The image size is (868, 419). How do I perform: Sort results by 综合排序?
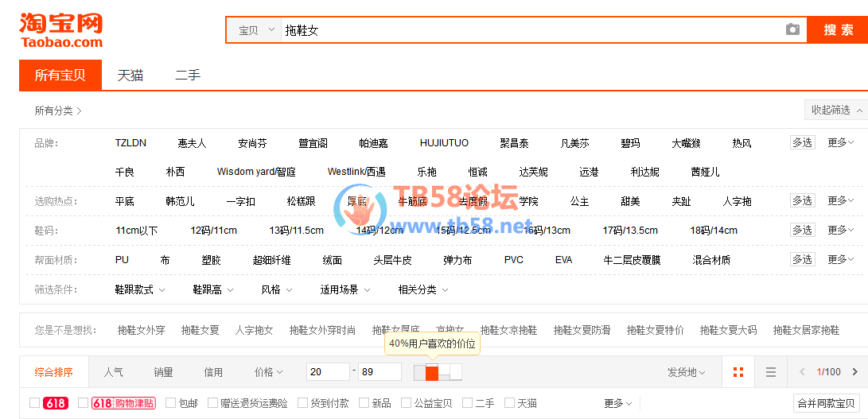(53, 372)
